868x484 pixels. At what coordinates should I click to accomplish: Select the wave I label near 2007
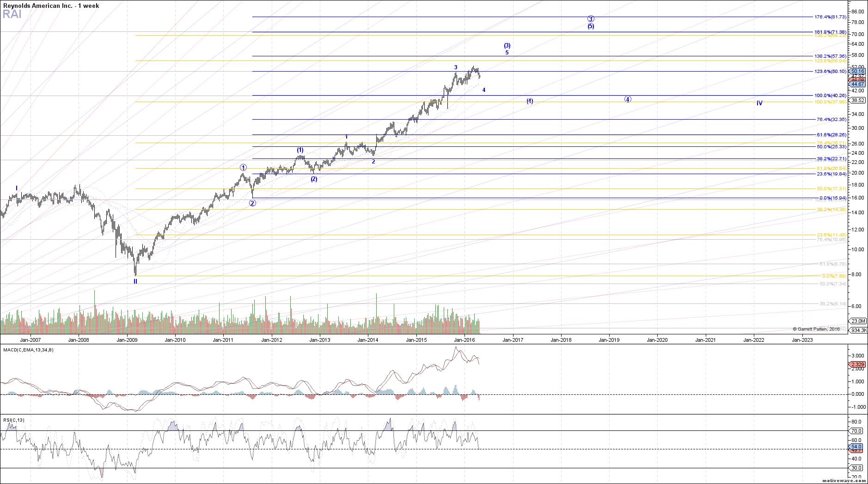tap(17, 188)
